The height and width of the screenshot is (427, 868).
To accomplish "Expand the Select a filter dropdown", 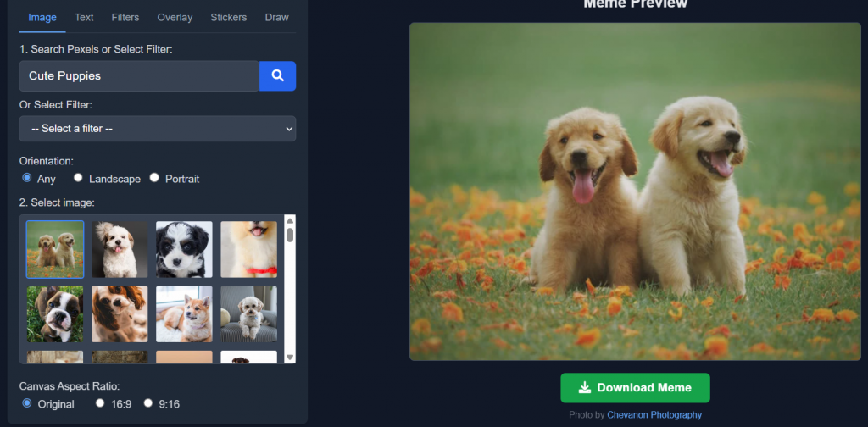I will 158,128.
